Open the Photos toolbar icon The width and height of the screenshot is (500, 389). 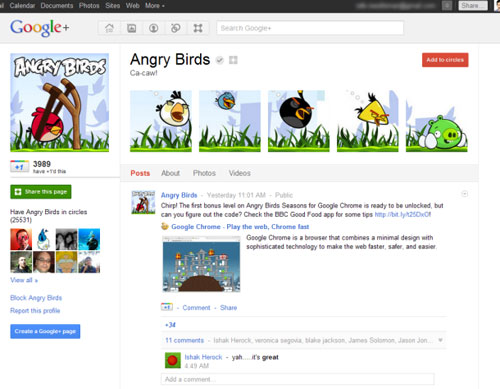coord(132,28)
